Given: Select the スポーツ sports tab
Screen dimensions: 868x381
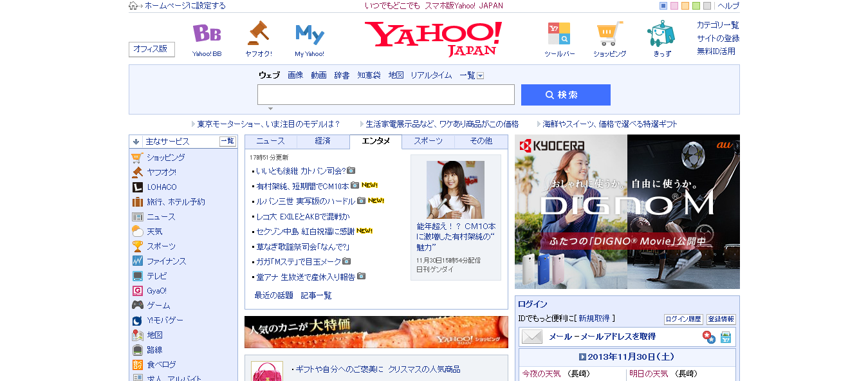Looking at the screenshot, I should click(x=428, y=141).
